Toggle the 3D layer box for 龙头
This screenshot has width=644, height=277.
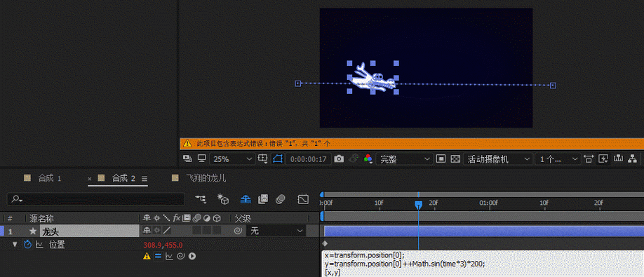coord(217,231)
